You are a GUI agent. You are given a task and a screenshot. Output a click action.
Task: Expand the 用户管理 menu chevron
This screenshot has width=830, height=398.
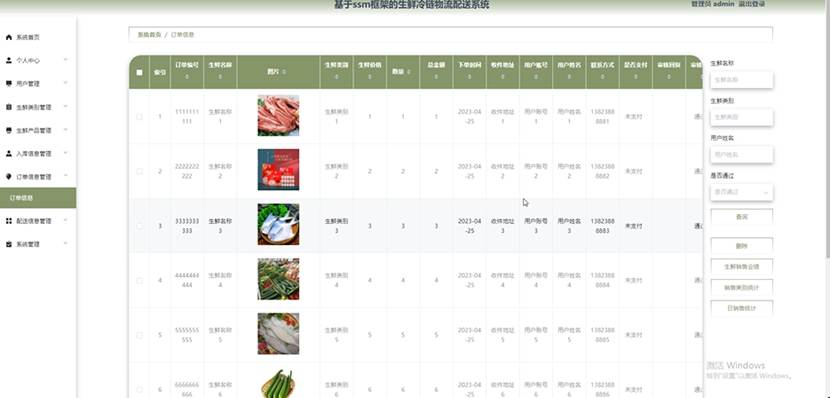coord(66,83)
